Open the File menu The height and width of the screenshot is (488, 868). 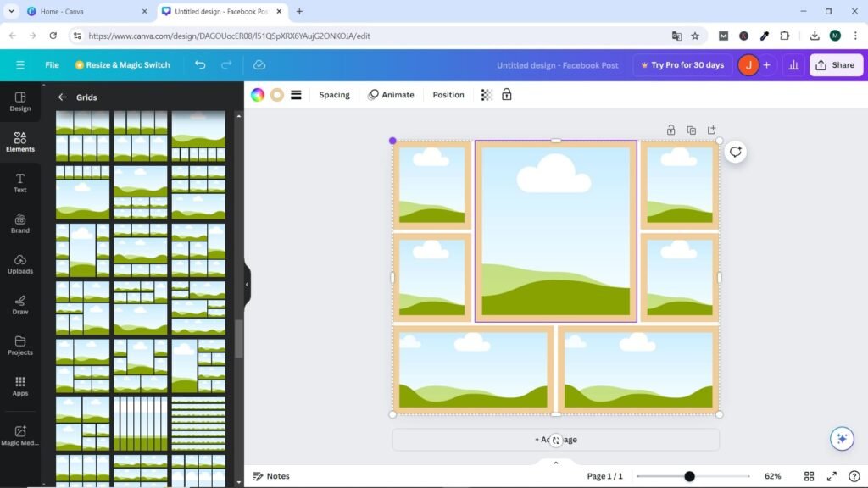click(52, 65)
